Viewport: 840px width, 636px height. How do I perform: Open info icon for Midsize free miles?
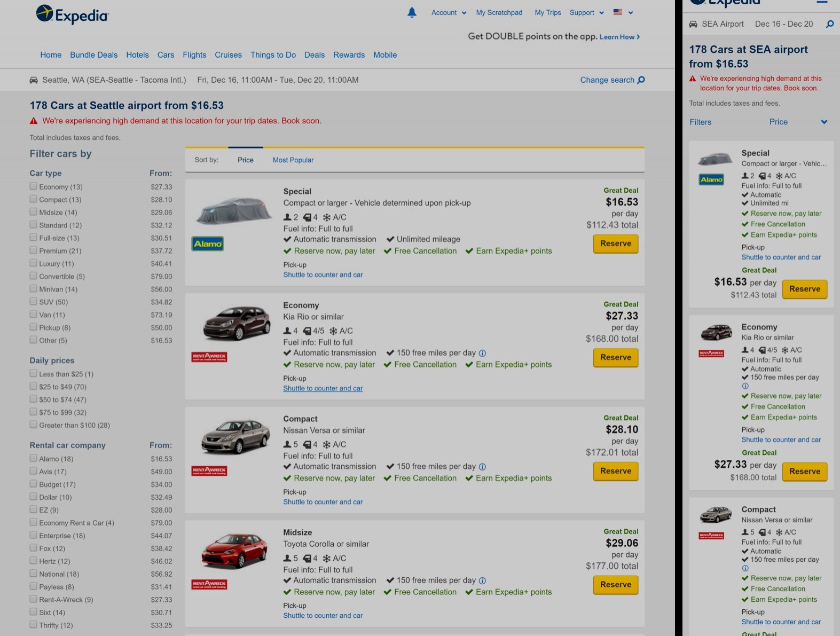482,581
